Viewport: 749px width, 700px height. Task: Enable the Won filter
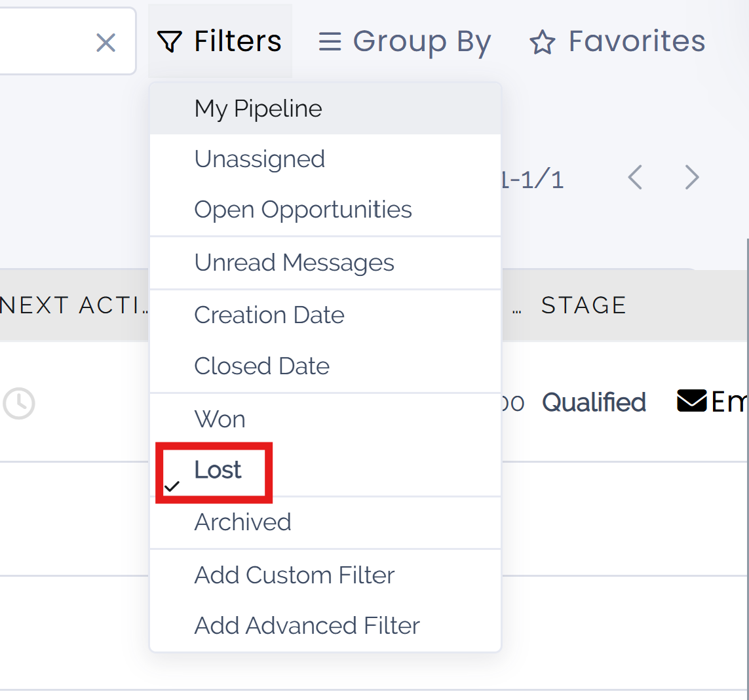220,418
